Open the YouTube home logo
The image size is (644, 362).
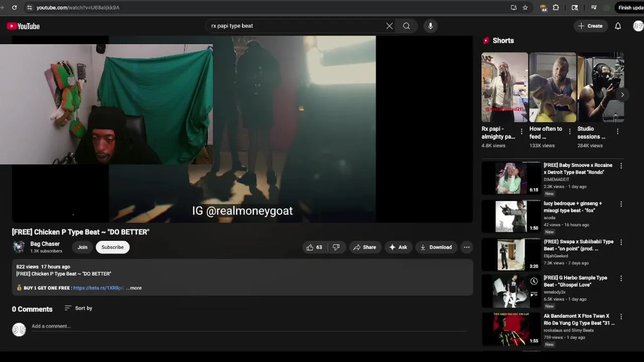23,26
